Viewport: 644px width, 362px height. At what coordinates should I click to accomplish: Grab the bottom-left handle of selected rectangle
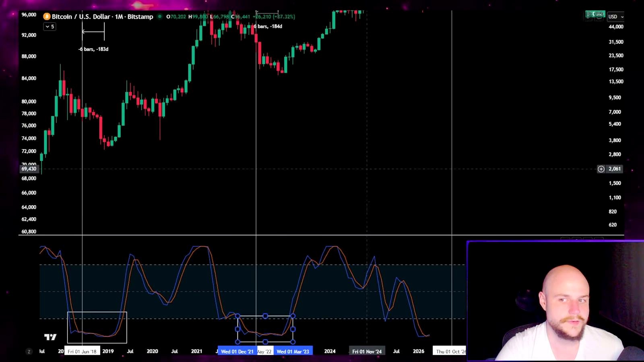pyautogui.click(x=237, y=342)
